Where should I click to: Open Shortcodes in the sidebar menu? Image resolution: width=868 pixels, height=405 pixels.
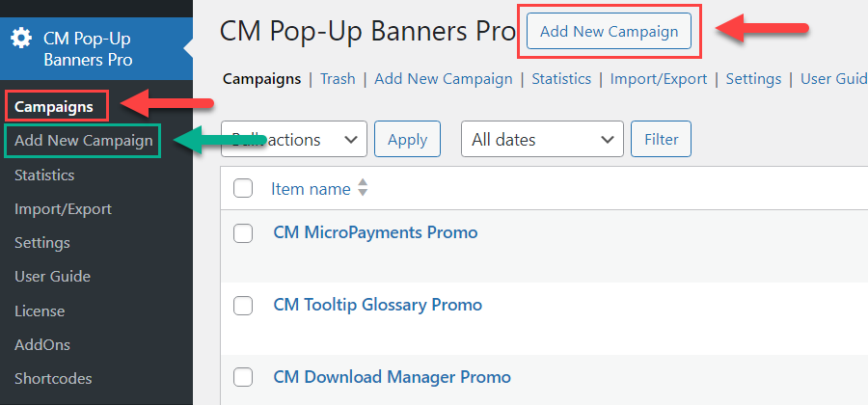[x=53, y=379]
